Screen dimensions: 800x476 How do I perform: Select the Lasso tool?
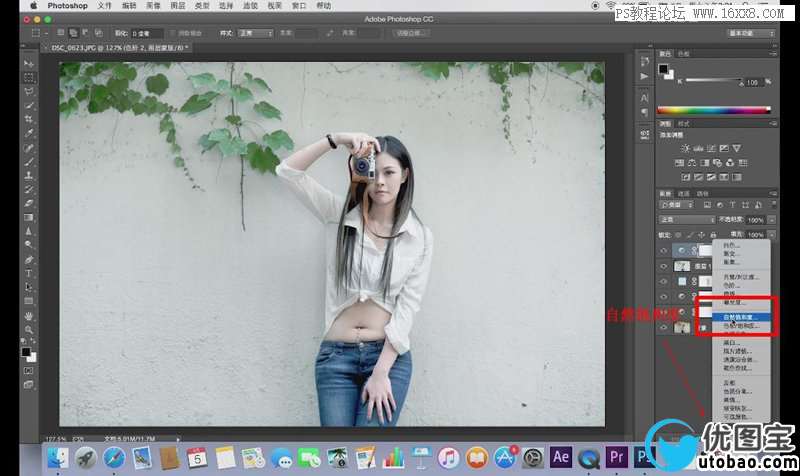coord(29,92)
